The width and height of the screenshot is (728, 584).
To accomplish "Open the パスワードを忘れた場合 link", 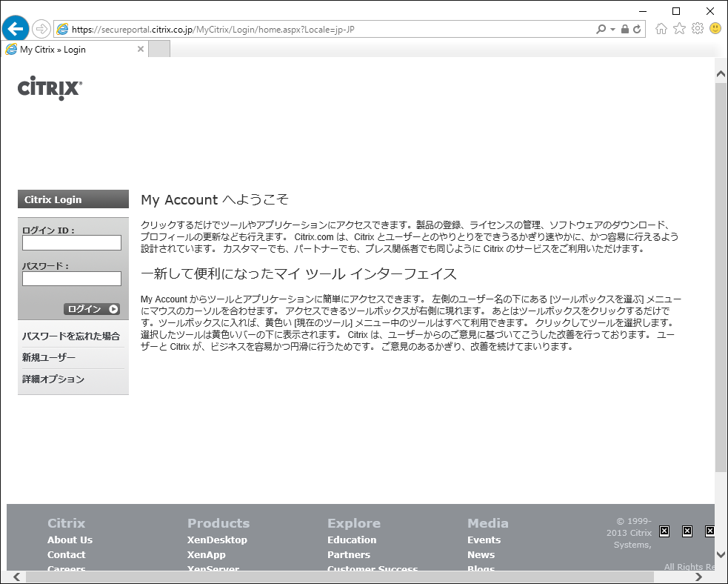I will point(71,336).
